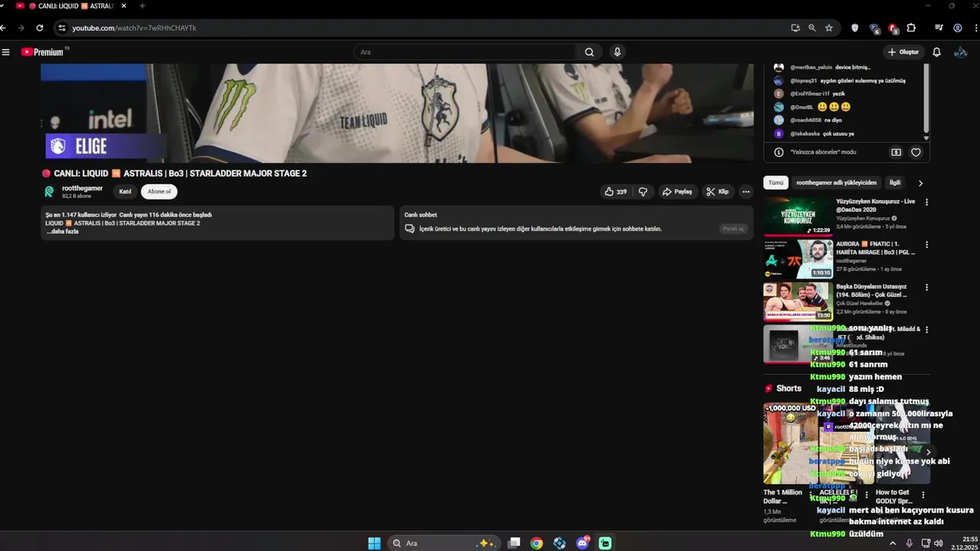Go to the YouTube Premium home logo
980x551 pixels.
[43, 52]
